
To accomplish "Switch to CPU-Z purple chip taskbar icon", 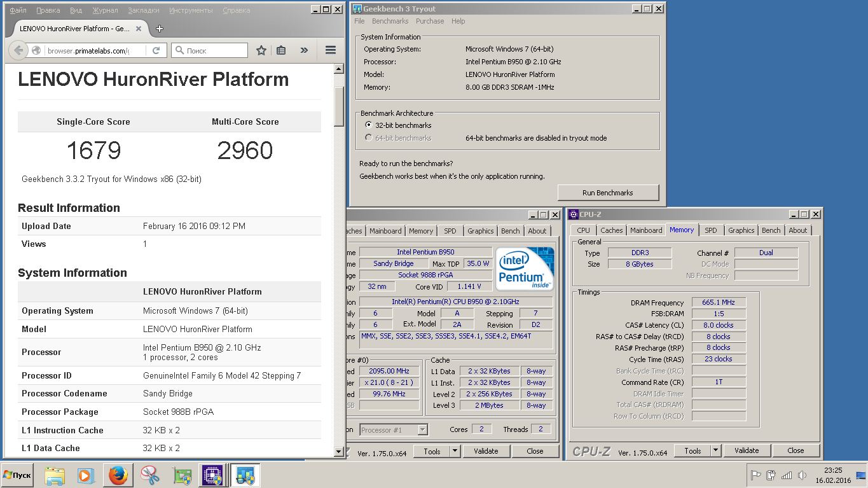I will [211, 476].
